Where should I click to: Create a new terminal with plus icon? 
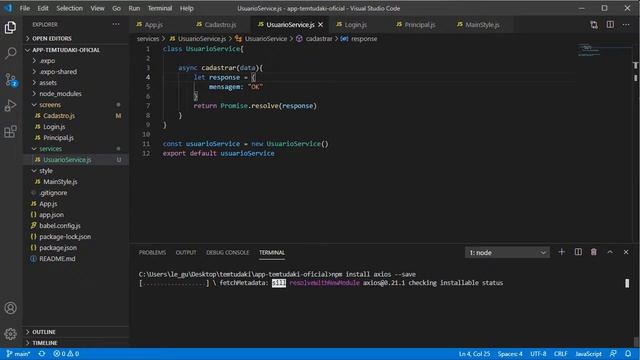tap(562, 252)
